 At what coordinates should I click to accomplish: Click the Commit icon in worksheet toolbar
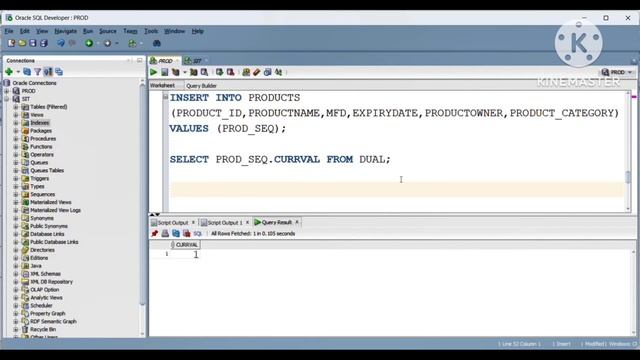click(x=220, y=72)
